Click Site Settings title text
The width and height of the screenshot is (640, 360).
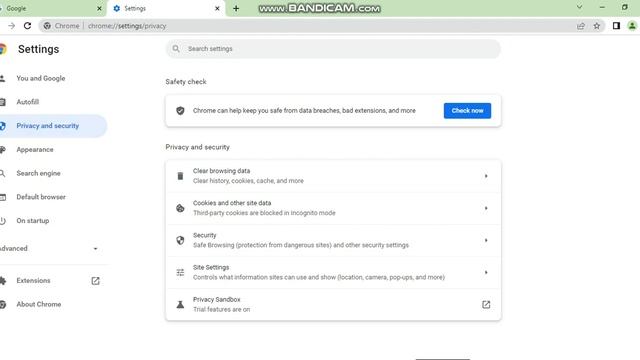click(x=211, y=267)
